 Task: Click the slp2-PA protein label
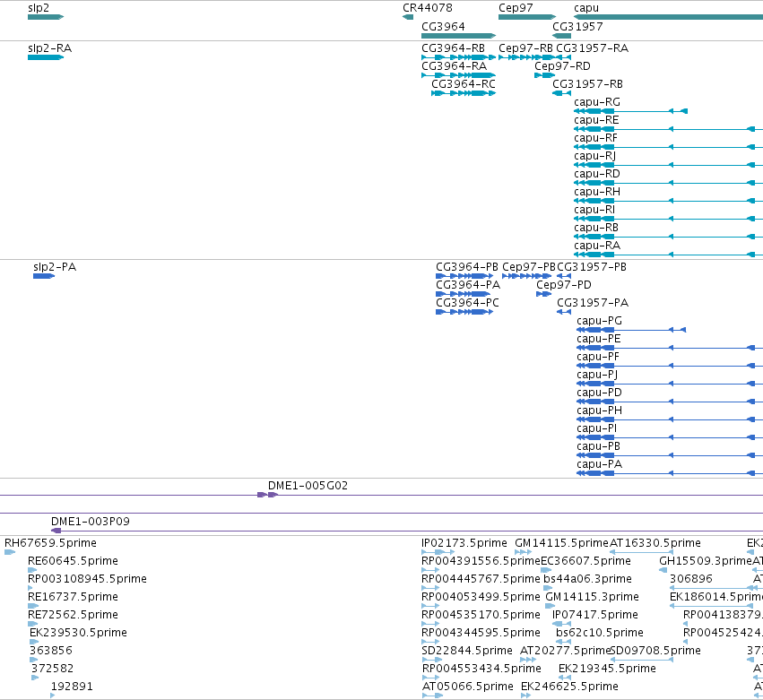coord(55,267)
